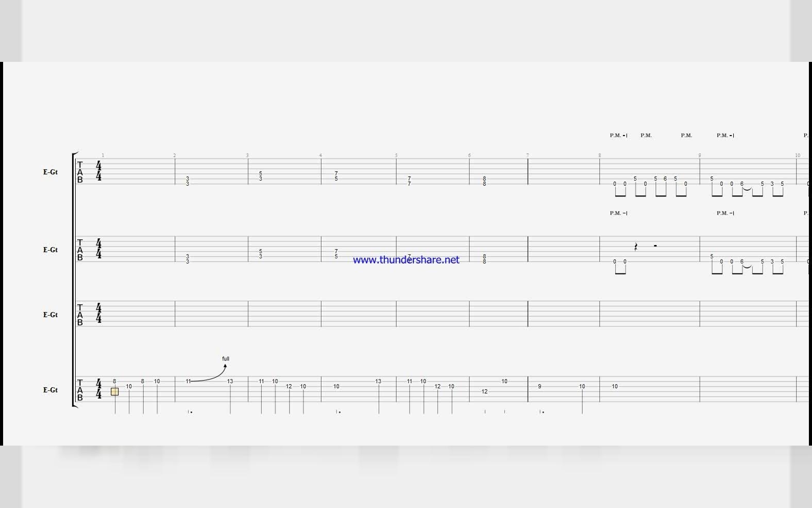This screenshot has width=812, height=508.
Task: Select the second E-Gt track label
Action: click(50, 250)
